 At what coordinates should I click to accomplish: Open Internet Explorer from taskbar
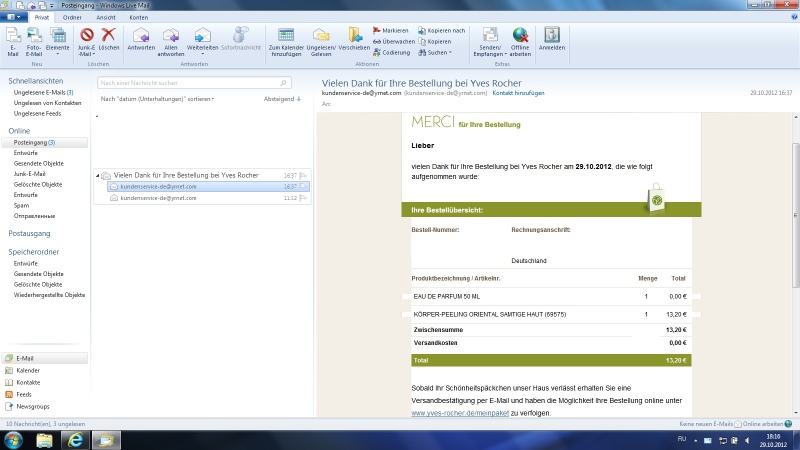(75, 440)
